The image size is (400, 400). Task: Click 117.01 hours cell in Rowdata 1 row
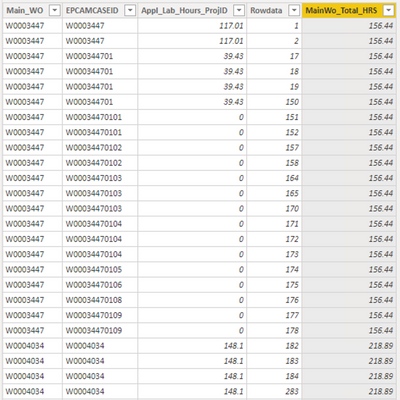point(192,26)
